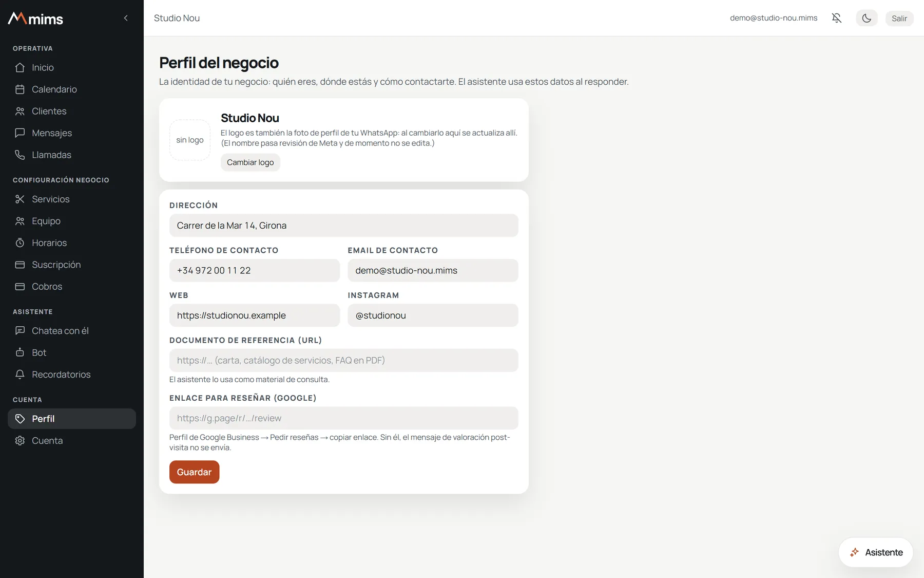Click the Calendario calendar icon

point(20,89)
